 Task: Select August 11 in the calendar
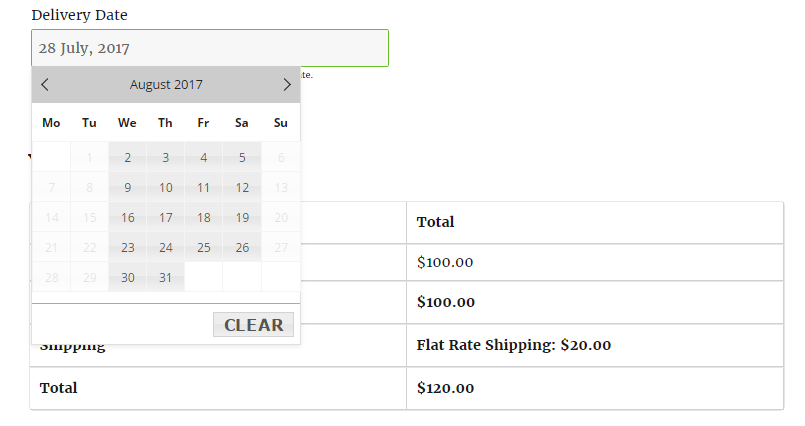[x=203, y=187]
